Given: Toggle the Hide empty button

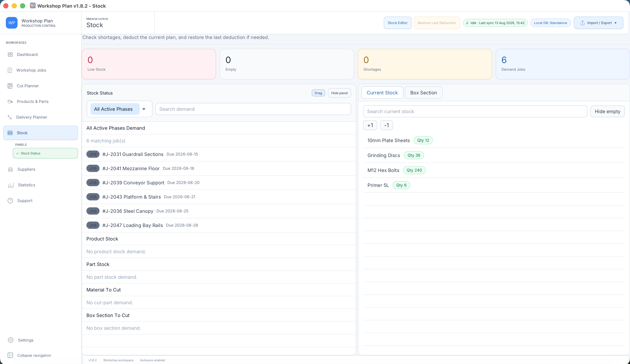Looking at the screenshot, I should [x=608, y=111].
